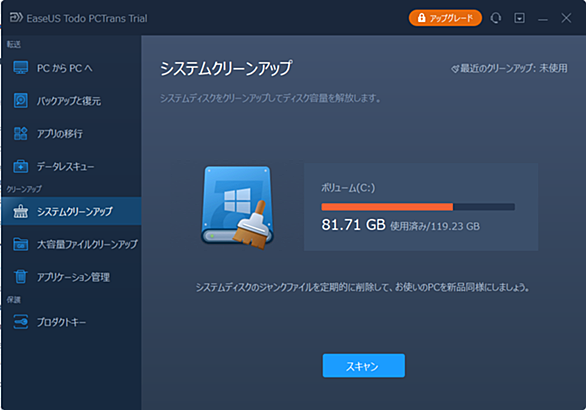Click the C: volume usage bar
This screenshot has width=586, height=410.
point(418,207)
